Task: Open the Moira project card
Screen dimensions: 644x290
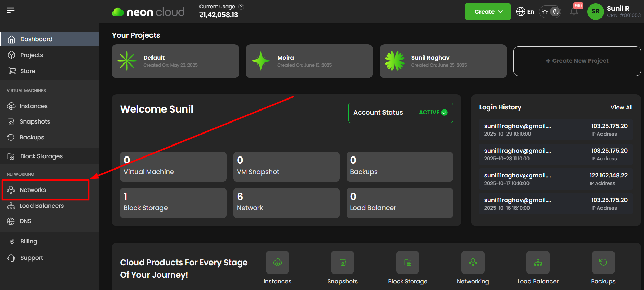Action: click(309, 61)
